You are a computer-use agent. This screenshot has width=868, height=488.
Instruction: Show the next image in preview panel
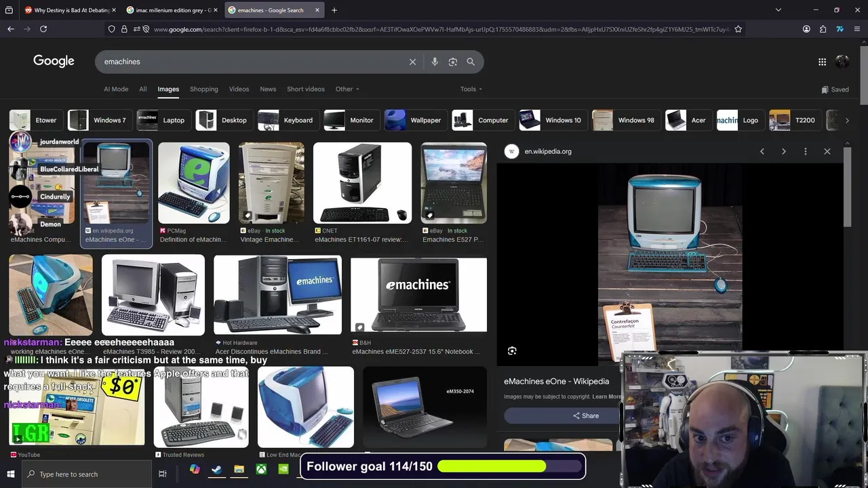pos(784,151)
